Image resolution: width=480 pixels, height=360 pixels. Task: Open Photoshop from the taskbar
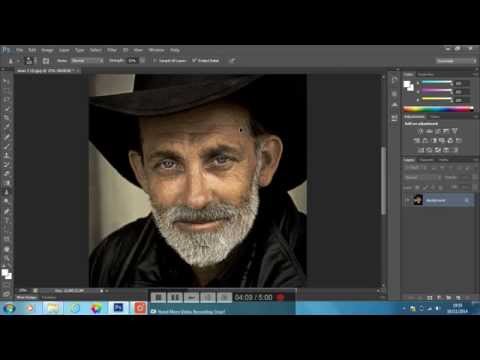(x=118, y=308)
